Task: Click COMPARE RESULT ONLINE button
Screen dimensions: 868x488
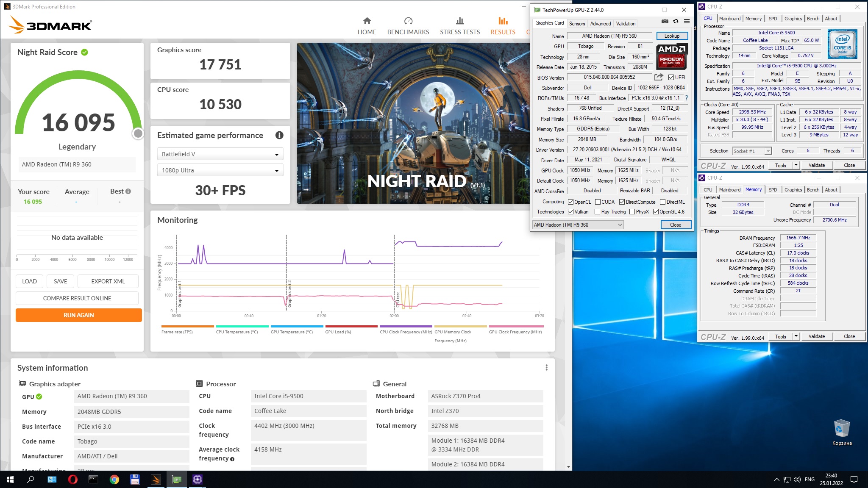Action: (77, 298)
